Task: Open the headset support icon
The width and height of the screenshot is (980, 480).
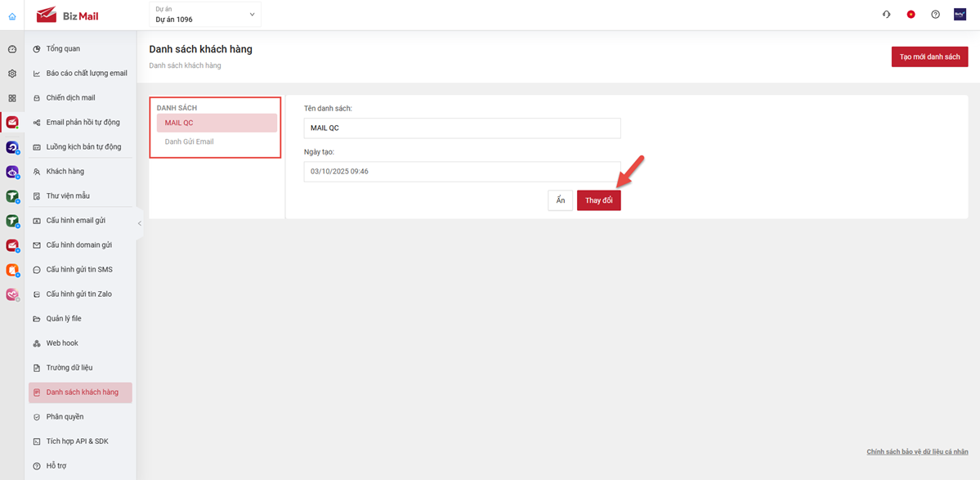Action: [x=886, y=15]
